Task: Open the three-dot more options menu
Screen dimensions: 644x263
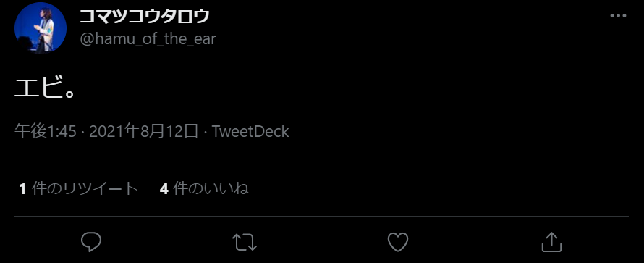Action: 618,16
